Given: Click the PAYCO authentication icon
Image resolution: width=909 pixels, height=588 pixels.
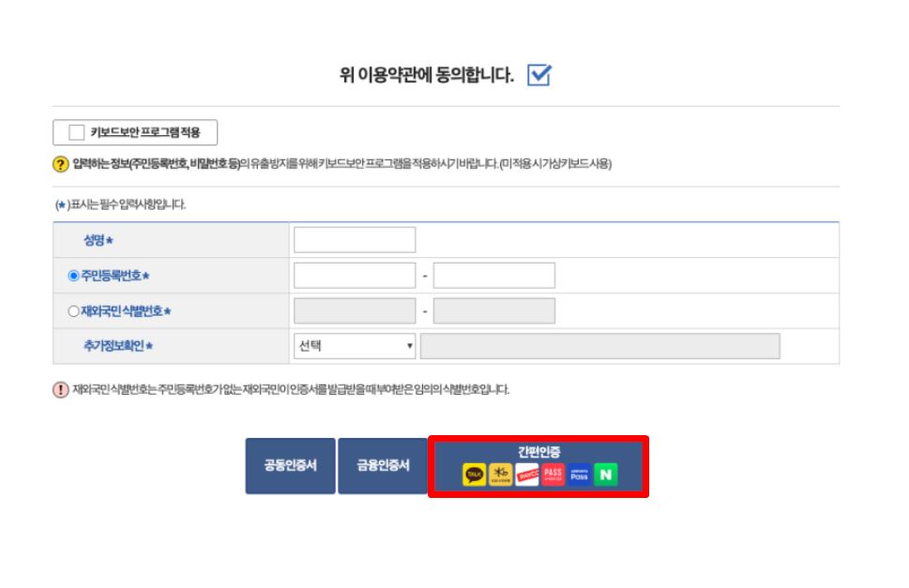Looking at the screenshot, I should pyautogui.click(x=527, y=475).
